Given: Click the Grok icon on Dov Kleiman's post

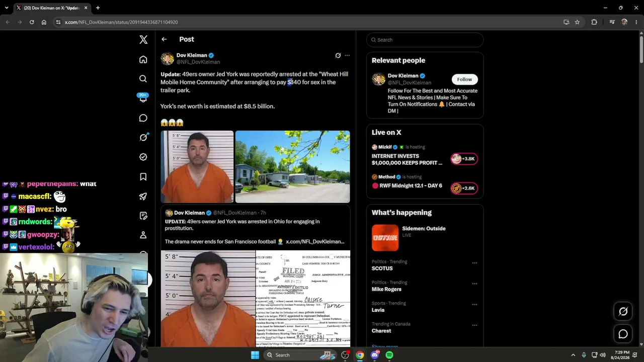Looking at the screenshot, I should pos(338,55).
